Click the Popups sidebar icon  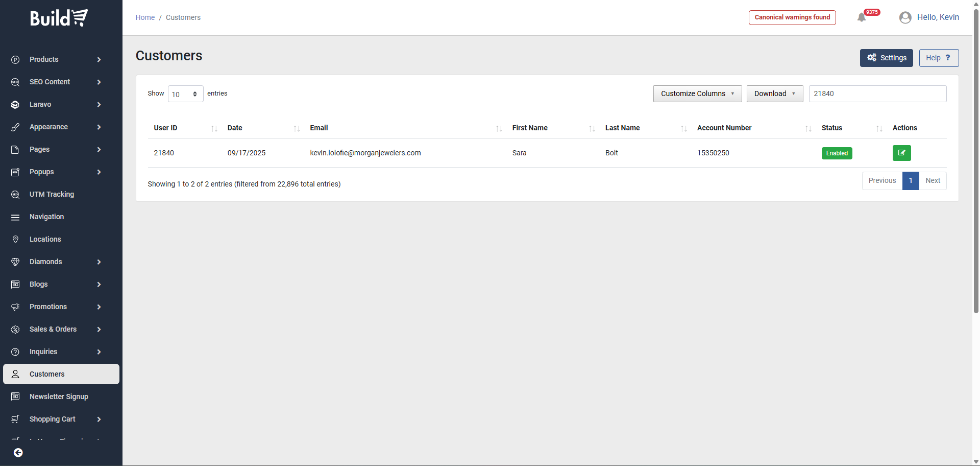(15, 172)
